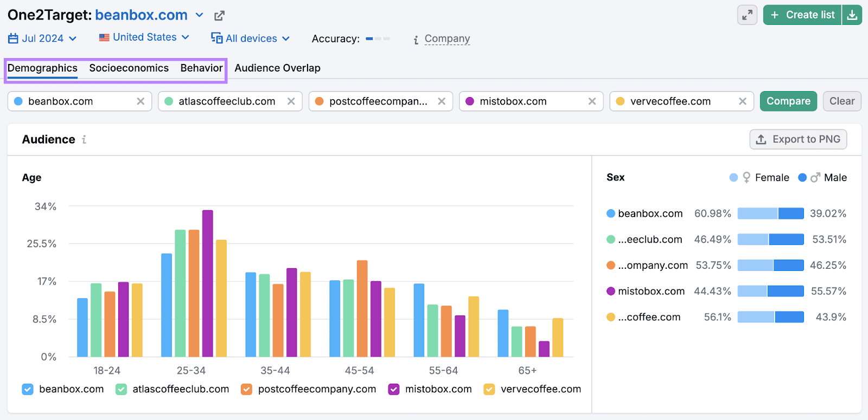Viewport: 868px width, 420px height.
Task: Remove postcoffeecompany with its X icon
Action: click(442, 101)
